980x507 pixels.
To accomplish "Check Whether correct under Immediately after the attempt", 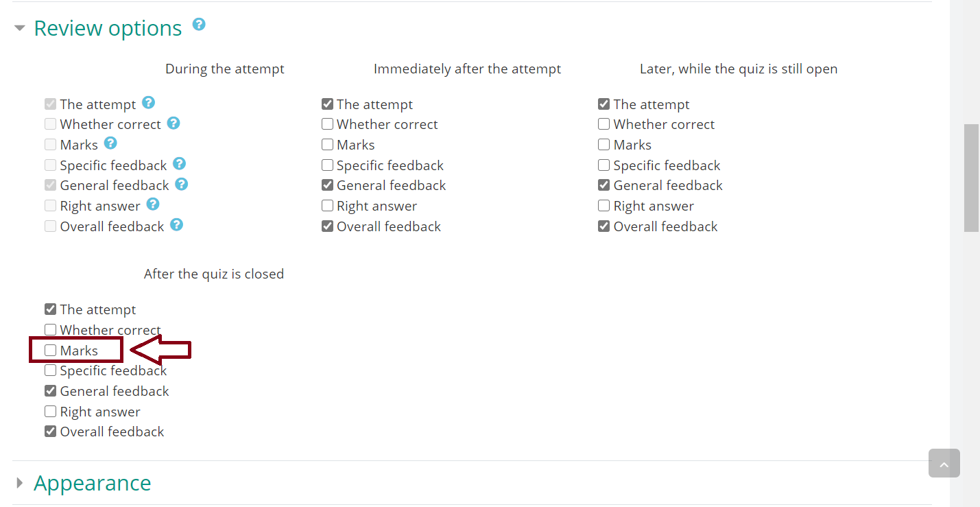I will (x=327, y=124).
